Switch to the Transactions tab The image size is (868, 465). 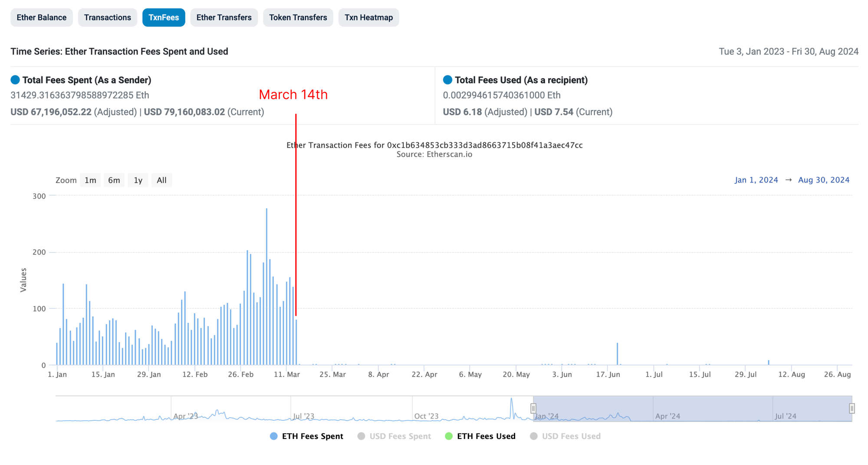(107, 18)
